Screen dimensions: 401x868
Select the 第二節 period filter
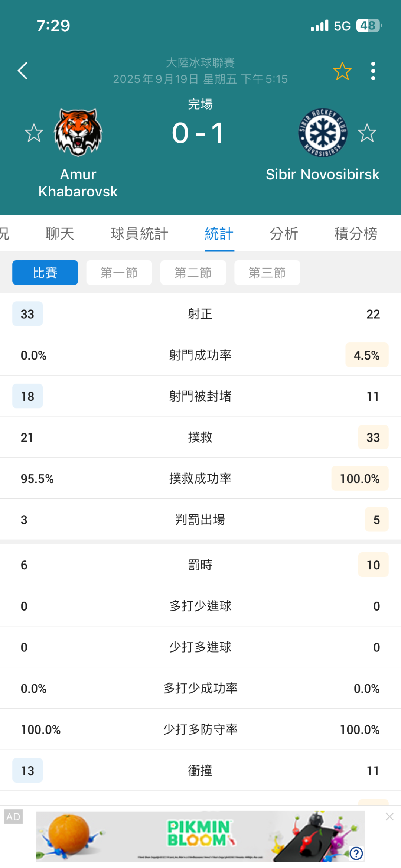pos(193,273)
